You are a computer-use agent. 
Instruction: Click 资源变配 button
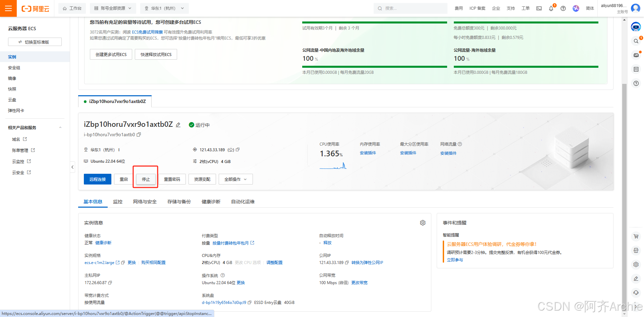[202, 179]
